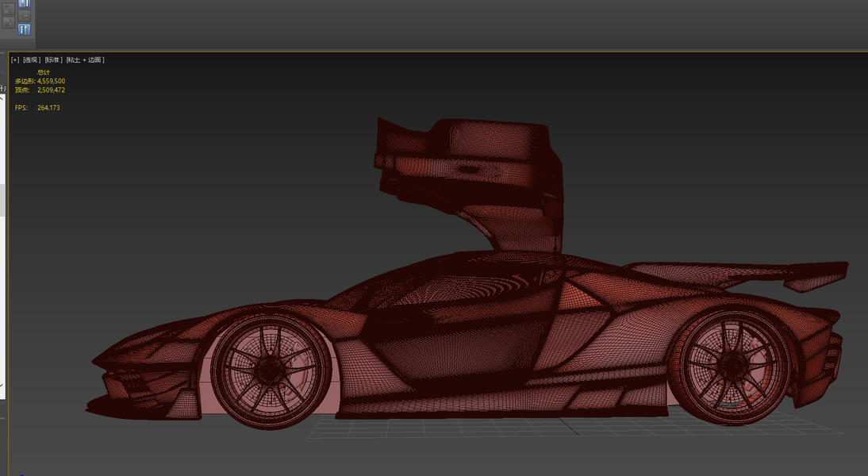Viewport: 868px width, 476px height.
Task: Open the 透视 perspective view menu
Action: tap(32, 59)
